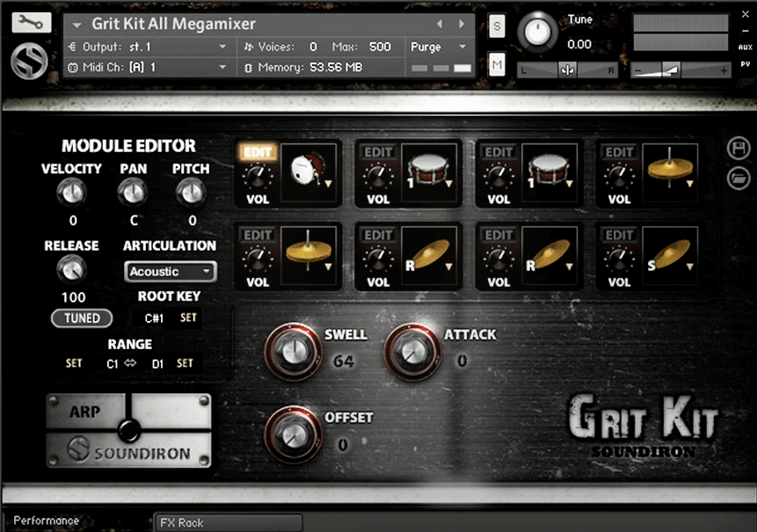The height and width of the screenshot is (532, 757).
Task: Toggle EDIT on the bottom-row hi-hat module
Action: [x=258, y=235]
